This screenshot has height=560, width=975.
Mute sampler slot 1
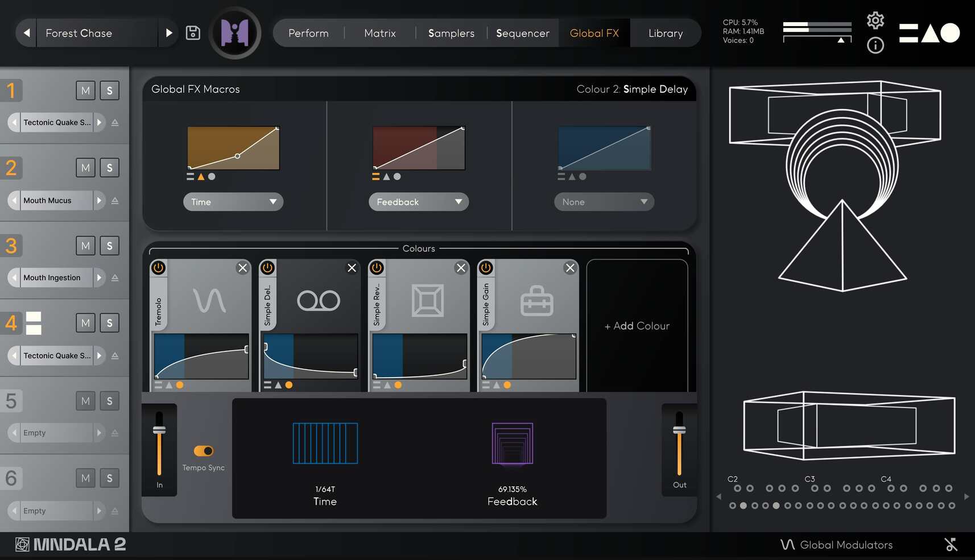pyautogui.click(x=85, y=90)
